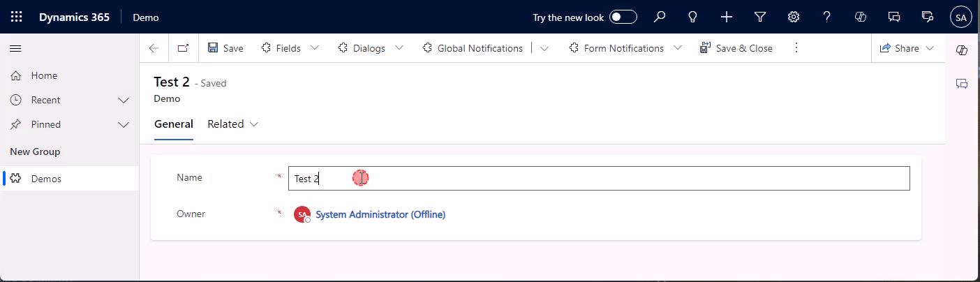
Task: Go back with the arrow button
Action: point(154,48)
